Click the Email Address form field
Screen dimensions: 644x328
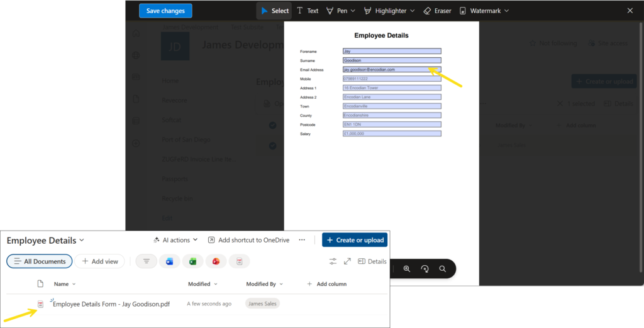point(392,70)
